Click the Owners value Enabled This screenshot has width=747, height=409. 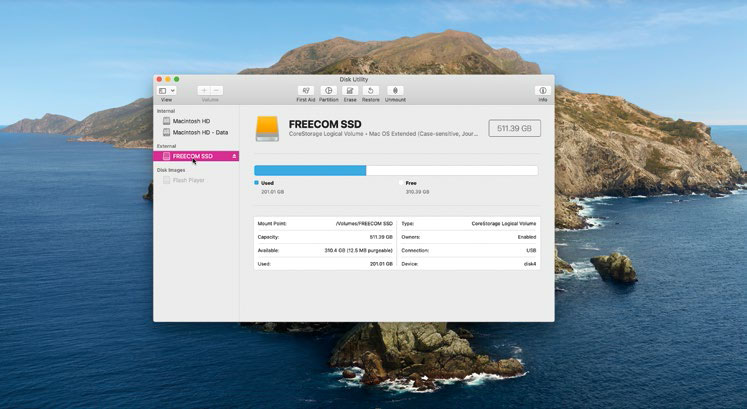pyautogui.click(x=527, y=237)
